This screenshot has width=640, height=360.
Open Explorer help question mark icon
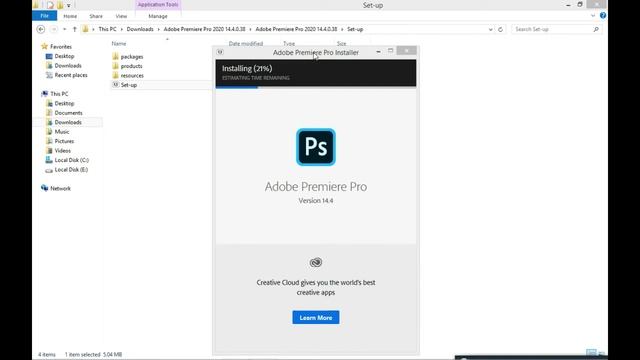[x=602, y=16]
